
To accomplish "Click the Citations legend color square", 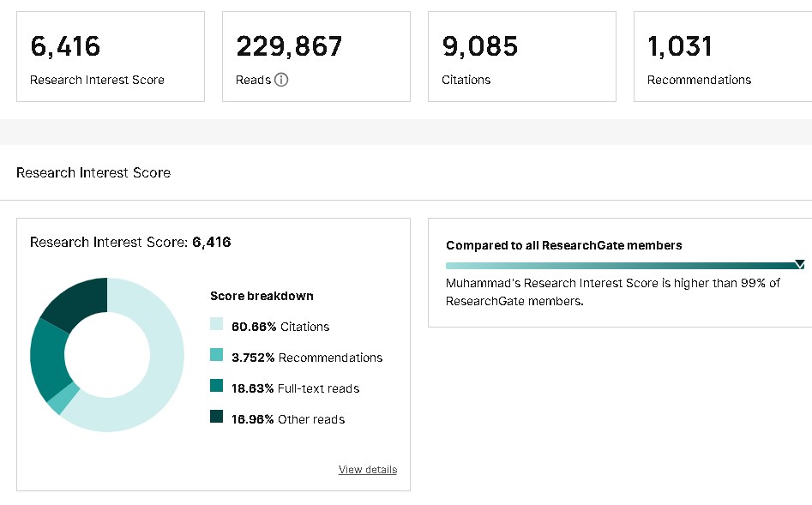I will tap(217, 325).
